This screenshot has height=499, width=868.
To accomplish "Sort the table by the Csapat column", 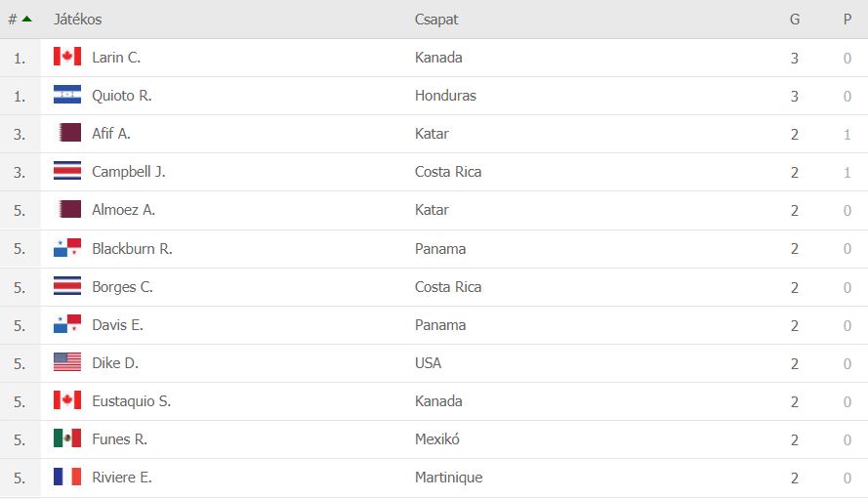I will pyautogui.click(x=436, y=20).
